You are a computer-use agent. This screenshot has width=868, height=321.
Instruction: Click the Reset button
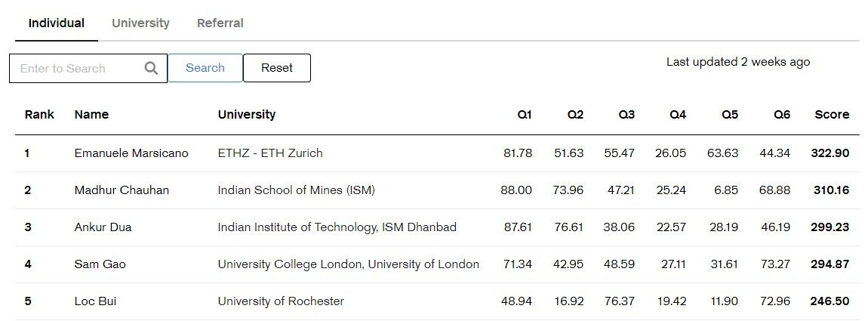[x=277, y=68]
